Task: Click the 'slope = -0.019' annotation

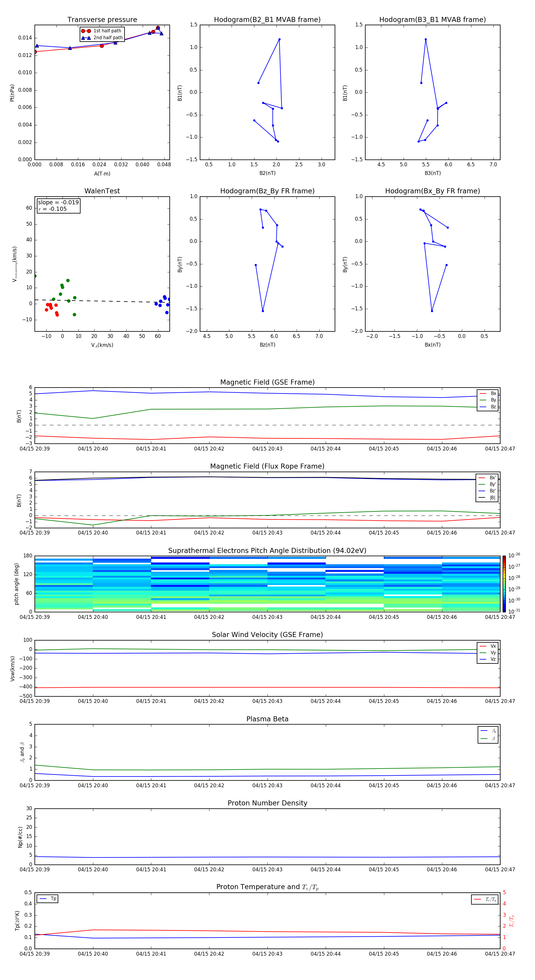Action: 58,203
